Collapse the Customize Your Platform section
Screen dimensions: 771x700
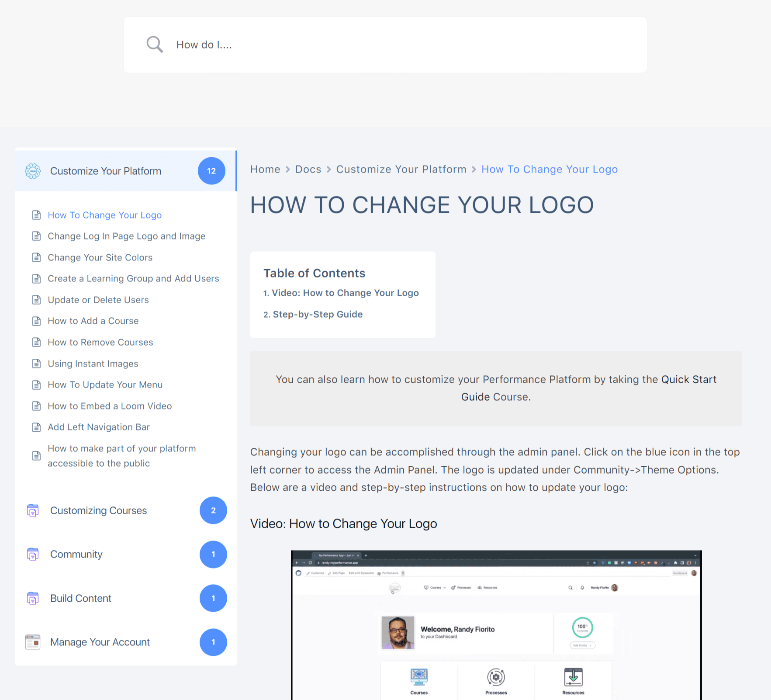point(126,171)
